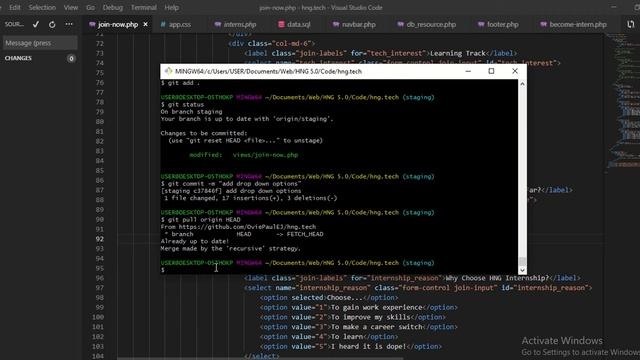Open the Go menu

(91, 7)
